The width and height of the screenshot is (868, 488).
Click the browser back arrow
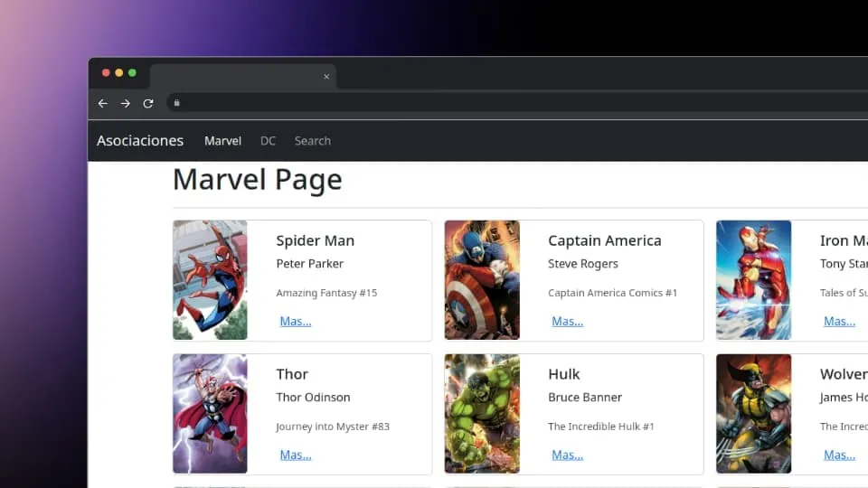pyautogui.click(x=103, y=104)
